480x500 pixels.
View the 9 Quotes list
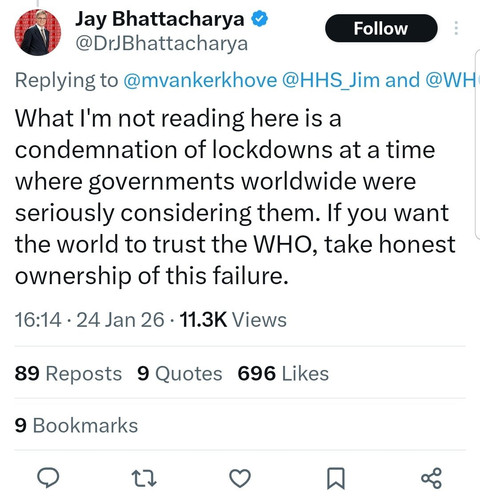[x=180, y=373]
